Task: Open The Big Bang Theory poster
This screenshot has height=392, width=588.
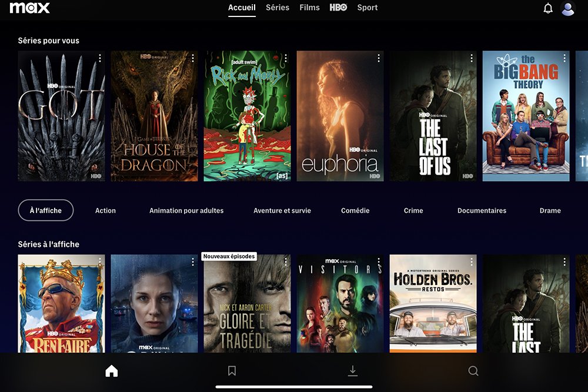Action: [526, 116]
